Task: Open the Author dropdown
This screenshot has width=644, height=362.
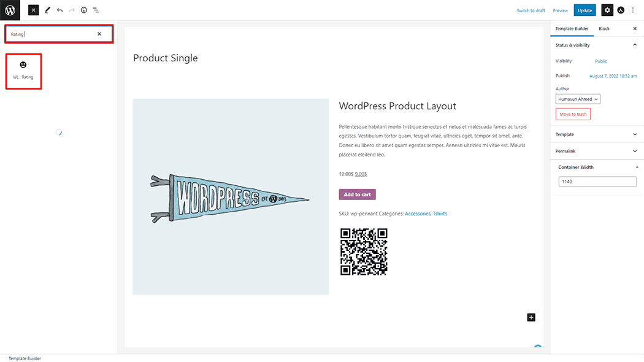Action: [578, 99]
